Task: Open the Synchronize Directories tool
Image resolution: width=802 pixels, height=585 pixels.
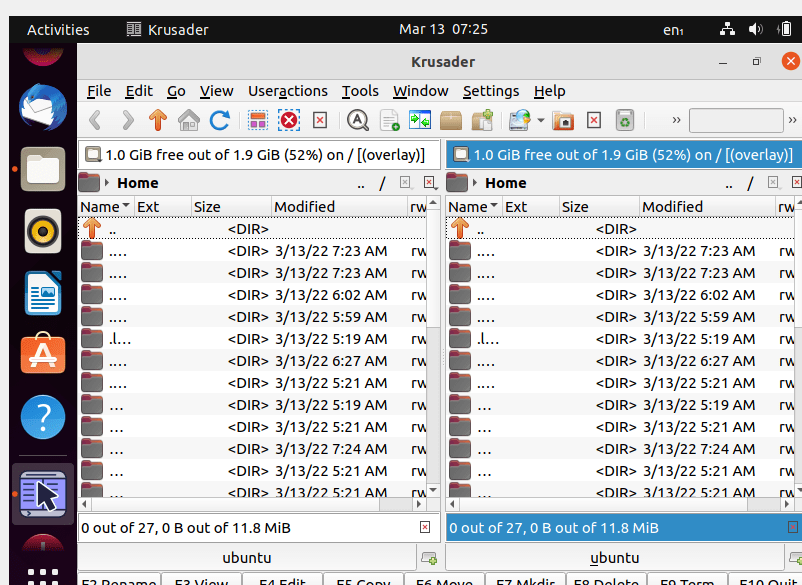Action: click(420, 121)
